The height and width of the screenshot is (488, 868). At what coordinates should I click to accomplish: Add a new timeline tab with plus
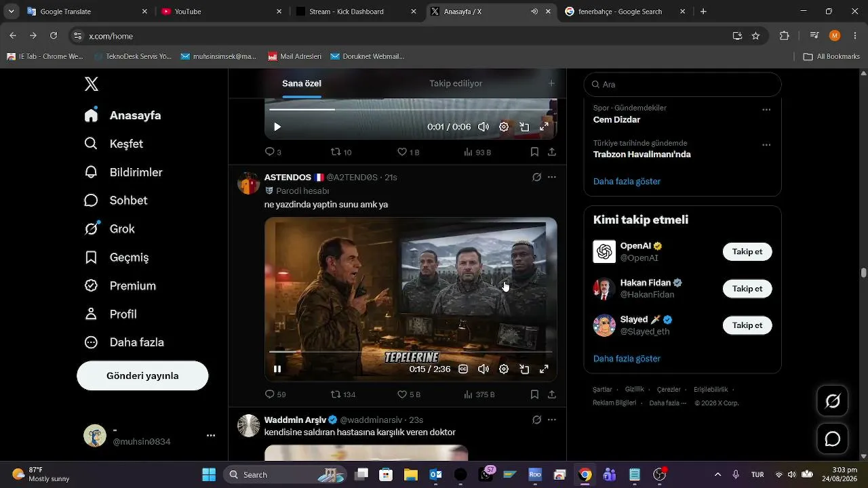[551, 83]
